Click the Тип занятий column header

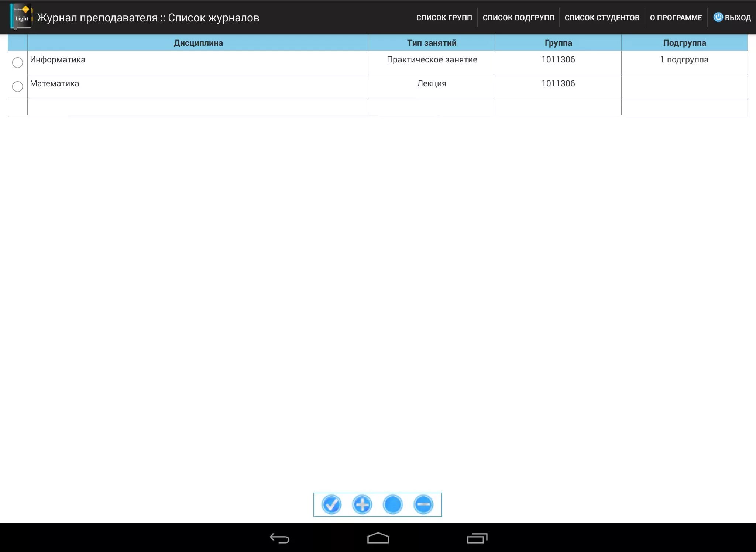pyautogui.click(x=433, y=42)
